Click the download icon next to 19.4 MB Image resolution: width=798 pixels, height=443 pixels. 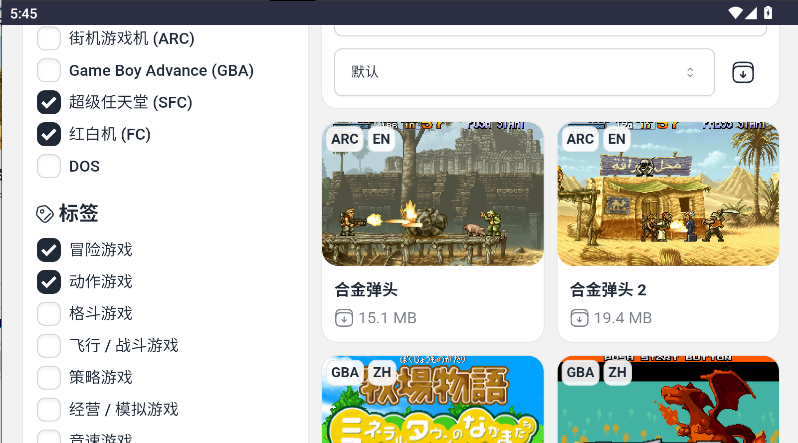point(579,318)
